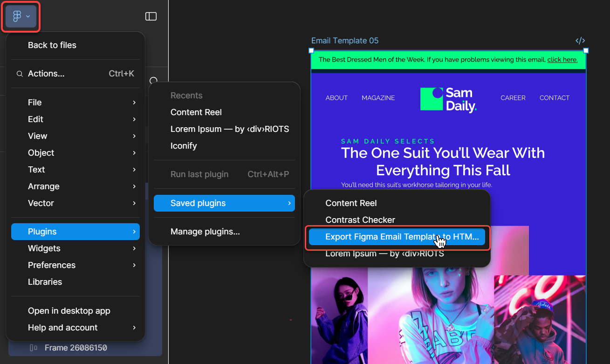Select the Email Template 05 frame title
The width and height of the screenshot is (610, 364).
click(345, 41)
